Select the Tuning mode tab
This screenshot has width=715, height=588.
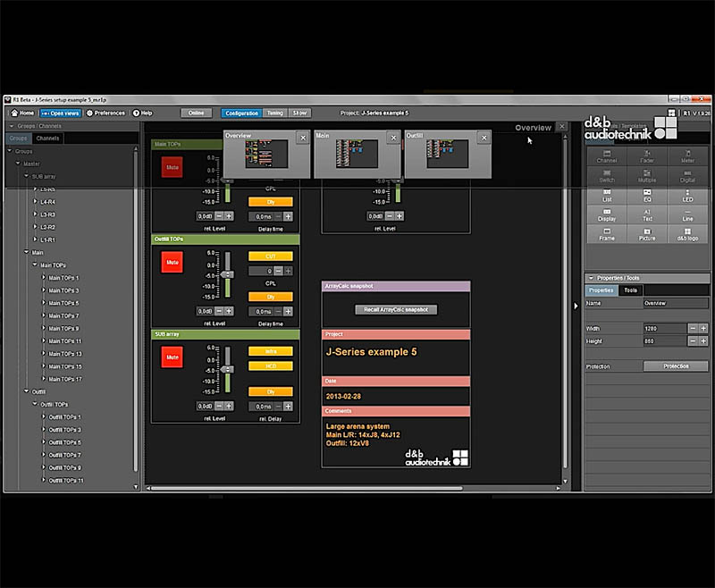275,113
